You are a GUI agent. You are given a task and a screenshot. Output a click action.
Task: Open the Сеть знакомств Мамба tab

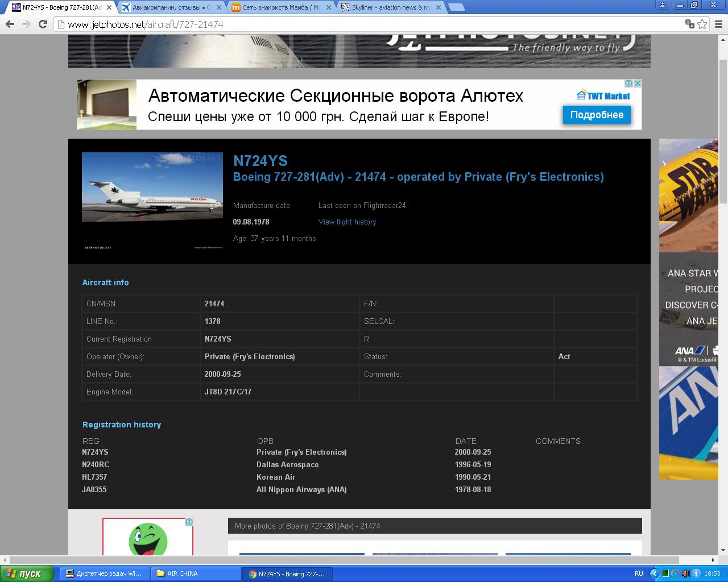pyautogui.click(x=281, y=7)
